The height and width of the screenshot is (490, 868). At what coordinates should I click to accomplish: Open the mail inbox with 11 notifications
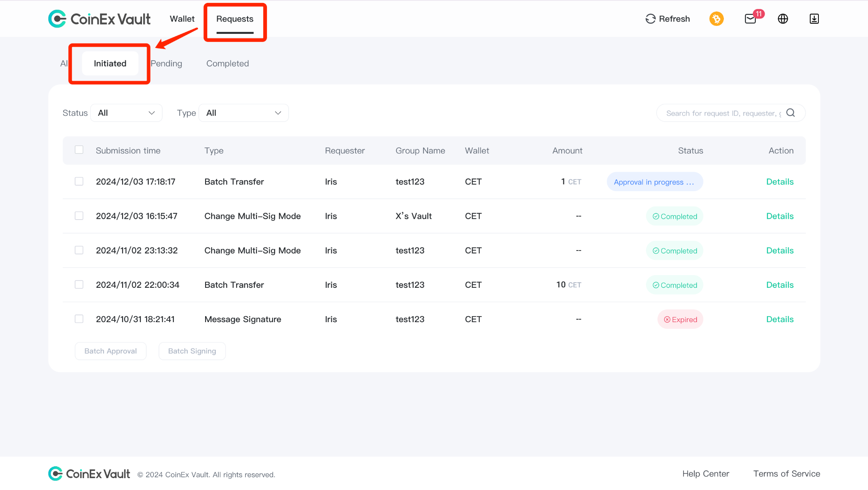coord(751,19)
